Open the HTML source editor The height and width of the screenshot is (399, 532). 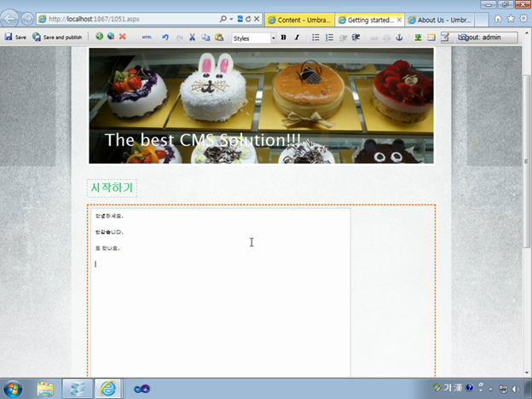[147, 38]
